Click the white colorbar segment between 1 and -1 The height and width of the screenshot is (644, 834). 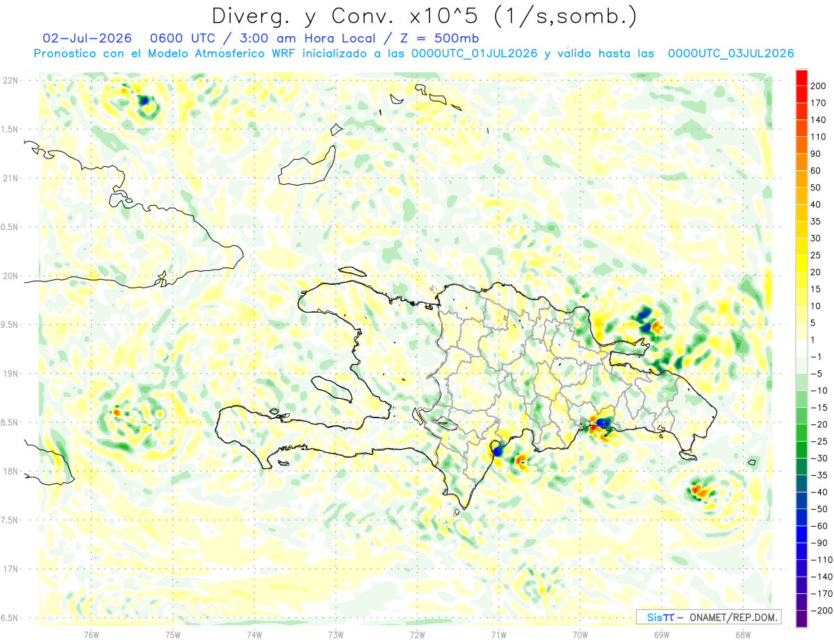tap(801, 349)
